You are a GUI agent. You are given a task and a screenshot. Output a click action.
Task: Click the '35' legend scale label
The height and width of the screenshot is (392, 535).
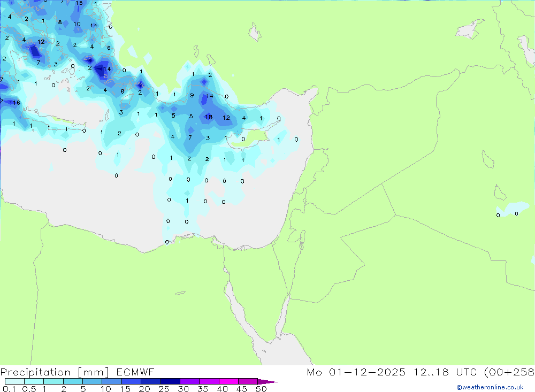(203, 389)
